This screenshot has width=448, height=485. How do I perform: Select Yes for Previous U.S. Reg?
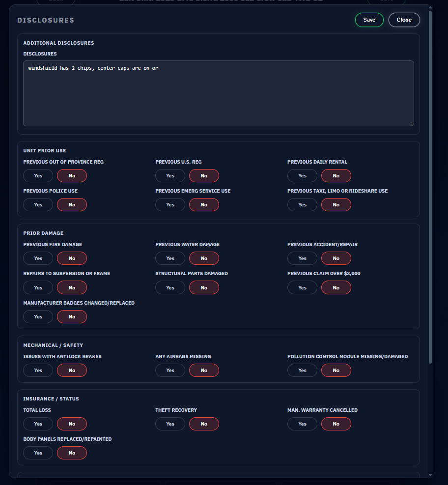click(170, 175)
